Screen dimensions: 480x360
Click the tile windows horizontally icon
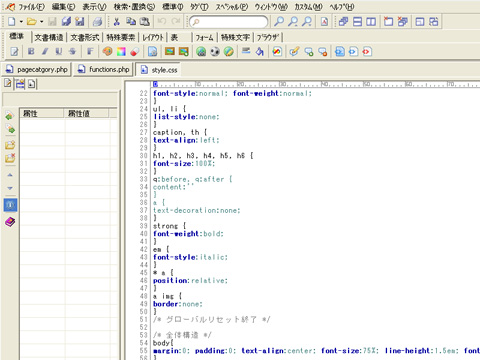357,22
